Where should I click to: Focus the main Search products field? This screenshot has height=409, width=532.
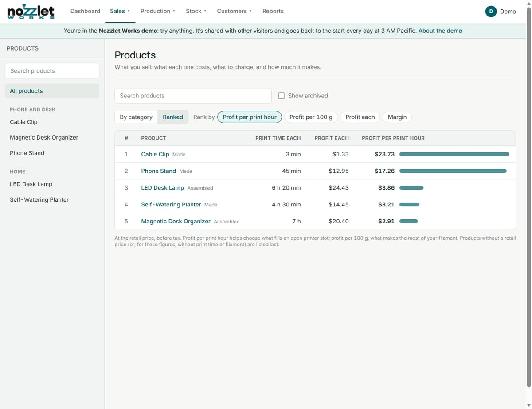[x=193, y=96]
